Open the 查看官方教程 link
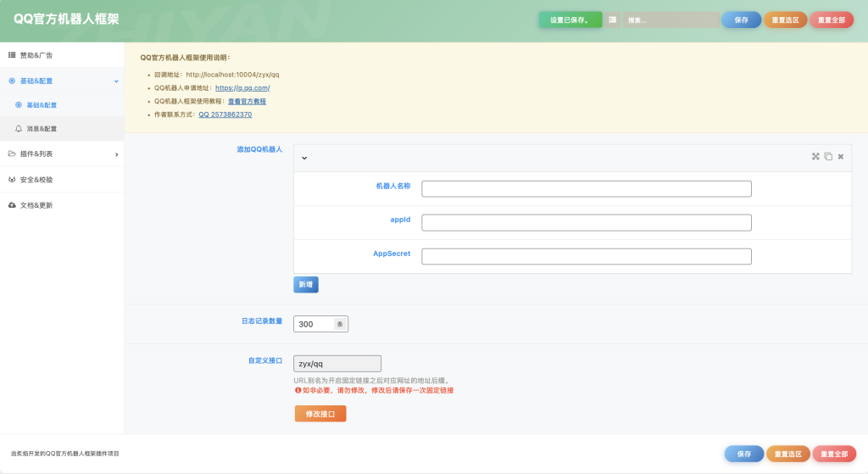868x474 pixels. 247,102
